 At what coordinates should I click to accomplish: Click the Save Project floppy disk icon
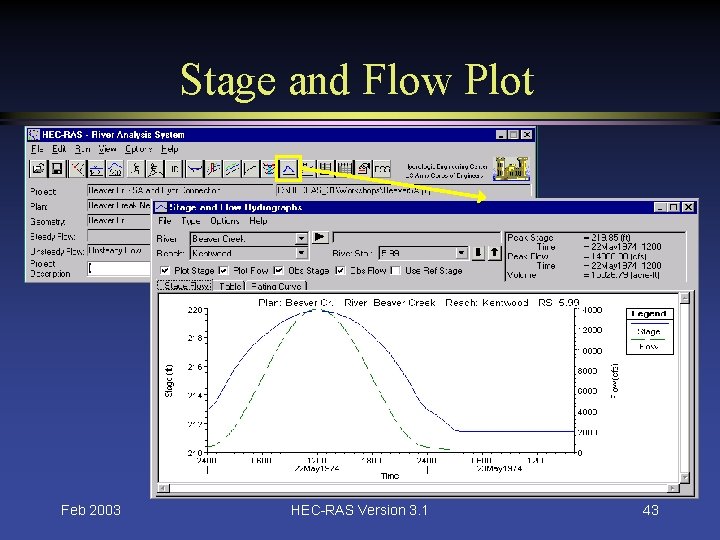click(x=57, y=169)
